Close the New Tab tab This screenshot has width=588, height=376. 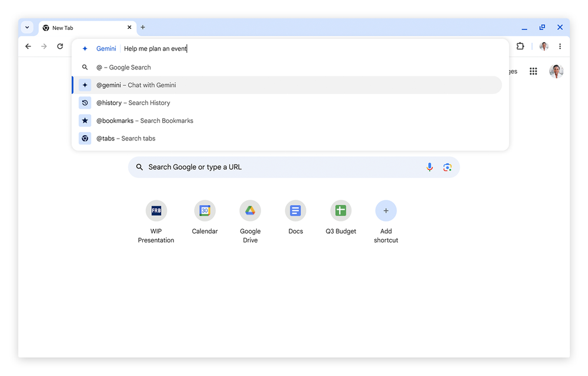pos(129,28)
